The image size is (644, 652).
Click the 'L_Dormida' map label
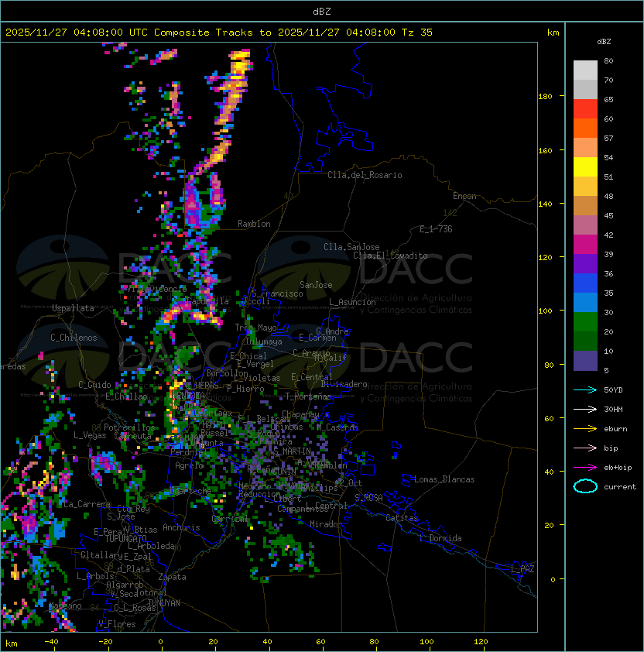click(x=440, y=538)
